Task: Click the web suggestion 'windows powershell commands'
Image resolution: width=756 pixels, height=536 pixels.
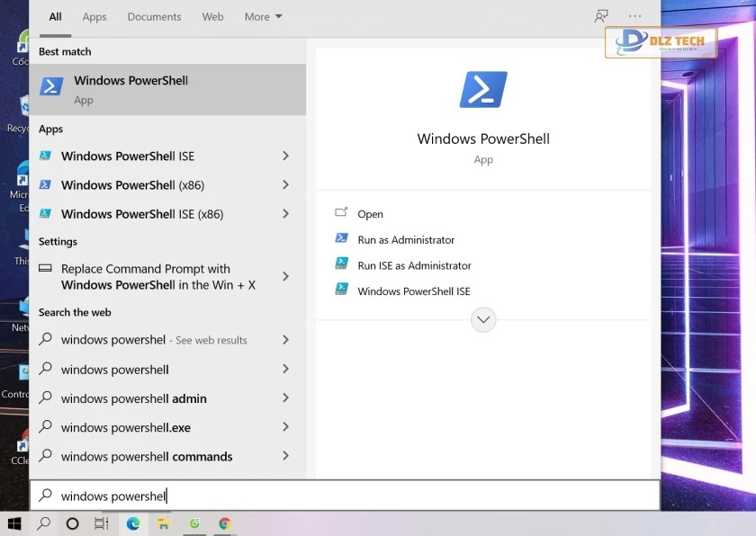Action: [x=147, y=456]
